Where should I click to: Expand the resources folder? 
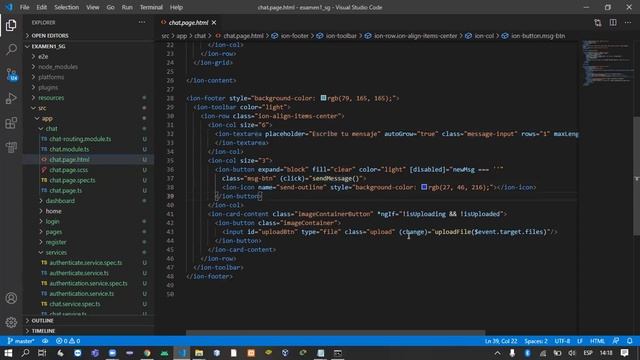coord(88,98)
